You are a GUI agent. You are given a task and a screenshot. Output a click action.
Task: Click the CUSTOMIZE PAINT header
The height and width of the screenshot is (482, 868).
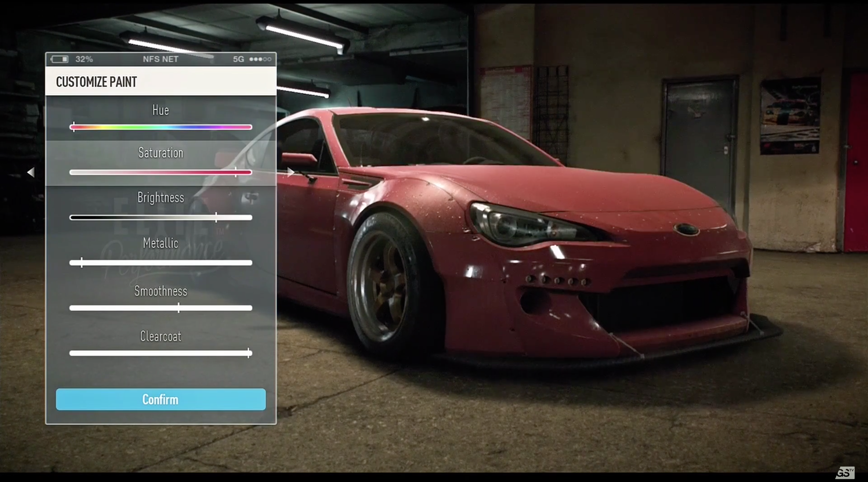96,82
